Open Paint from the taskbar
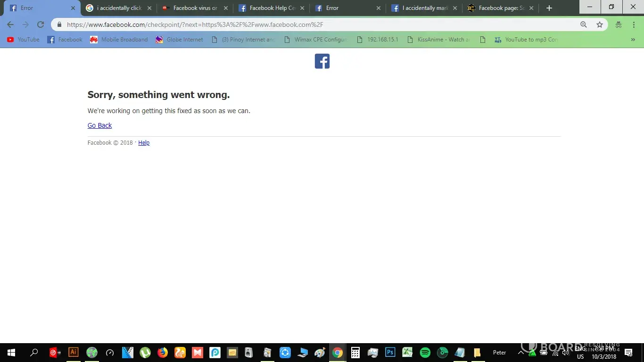 click(320, 353)
